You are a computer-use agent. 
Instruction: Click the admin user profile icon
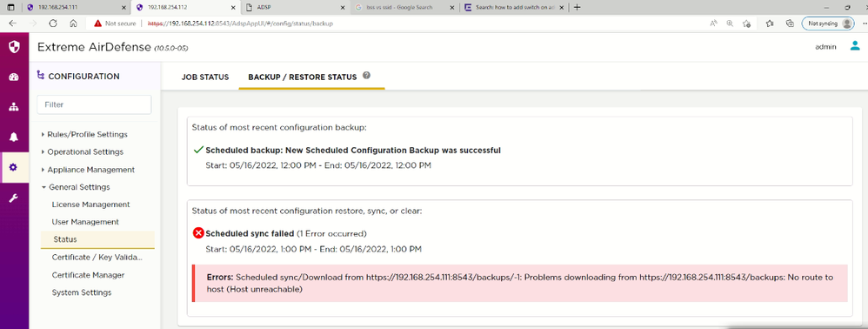(x=855, y=46)
